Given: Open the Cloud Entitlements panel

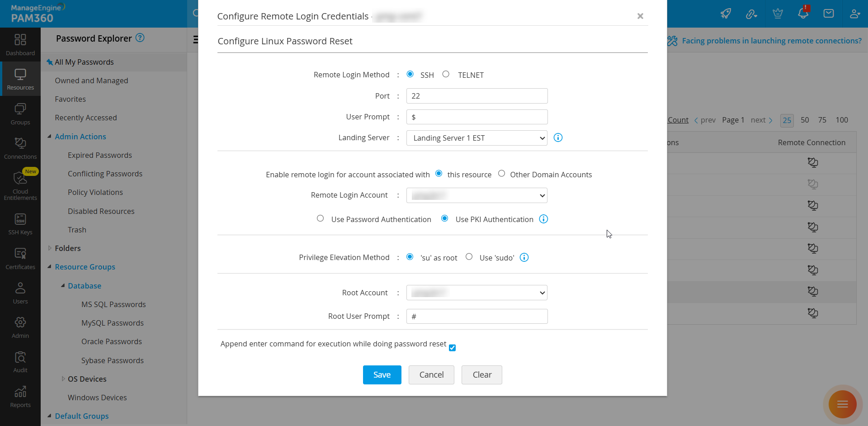Looking at the screenshot, I should 20,185.
